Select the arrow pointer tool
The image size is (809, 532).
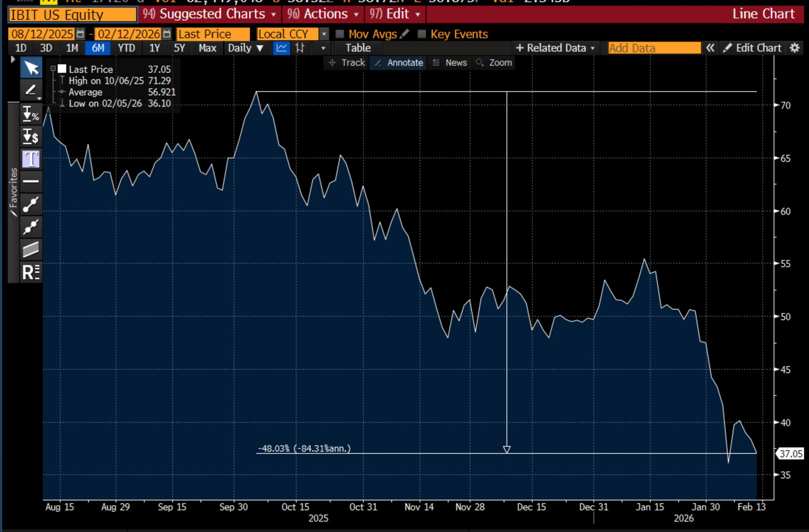(31, 68)
